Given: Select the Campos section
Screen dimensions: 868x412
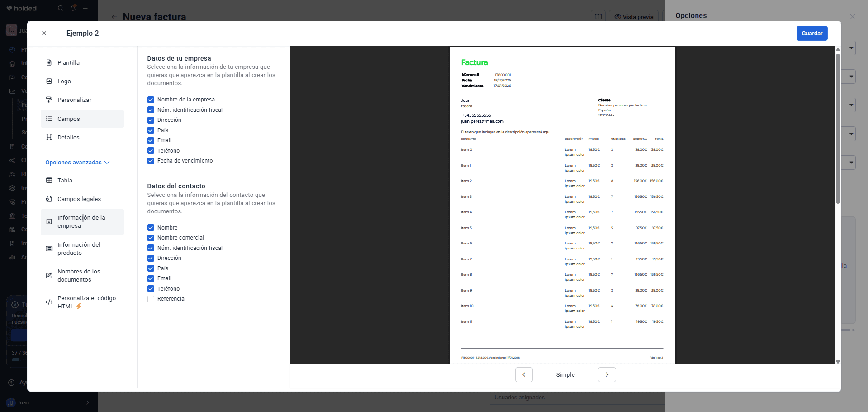Looking at the screenshot, I should (x=82, y=119).
